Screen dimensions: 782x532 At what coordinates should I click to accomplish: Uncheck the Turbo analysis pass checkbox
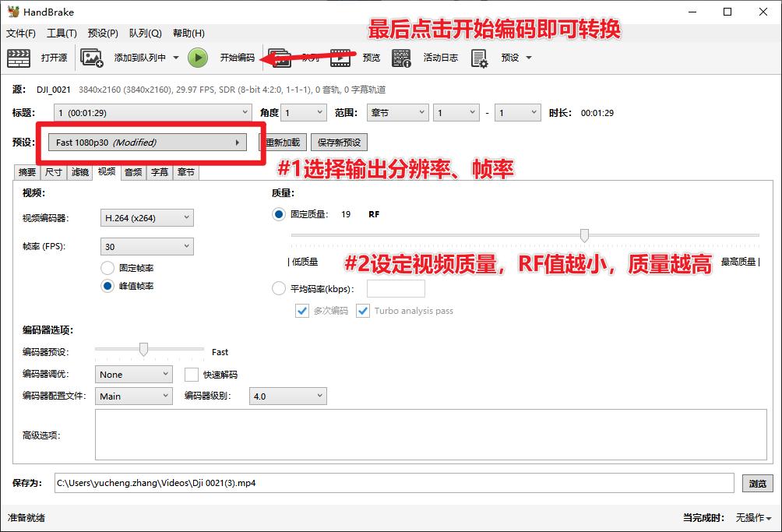click(x=362, y=310)
